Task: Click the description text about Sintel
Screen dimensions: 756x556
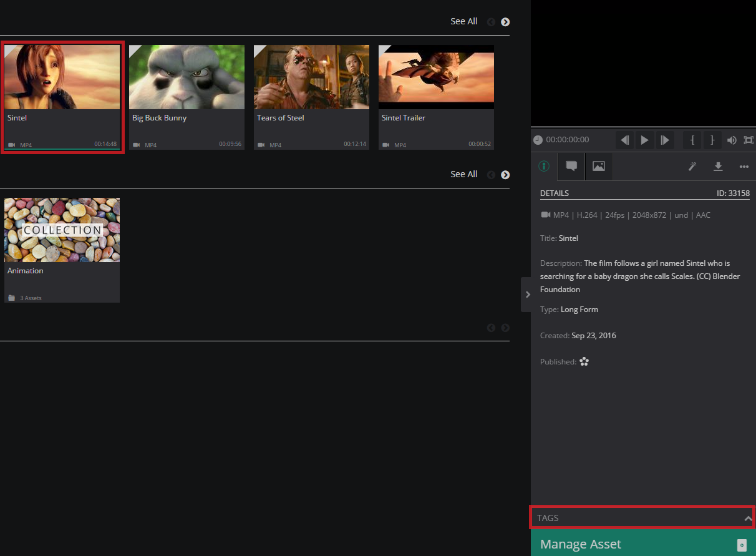Action: pyautogui.click(x=640, y=276)
